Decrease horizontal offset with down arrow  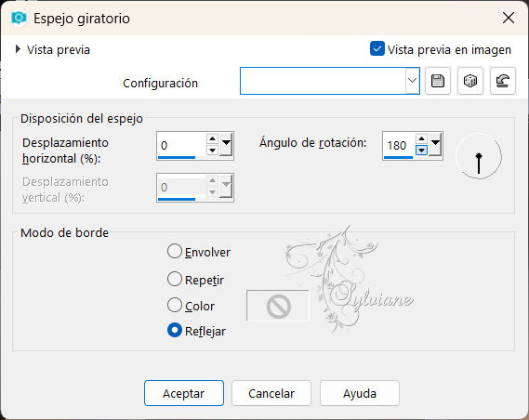[212, 150]
